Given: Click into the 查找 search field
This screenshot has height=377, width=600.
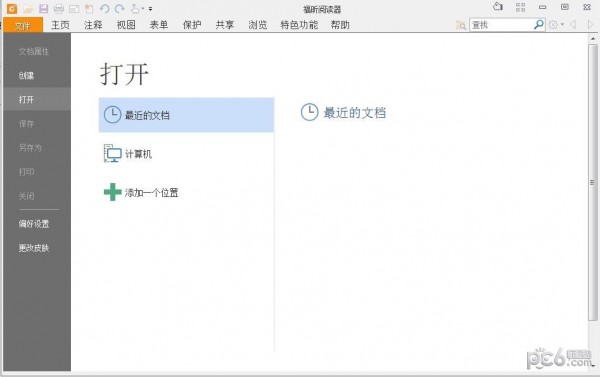Looking at the screenshot, I should tap(502, 25).
